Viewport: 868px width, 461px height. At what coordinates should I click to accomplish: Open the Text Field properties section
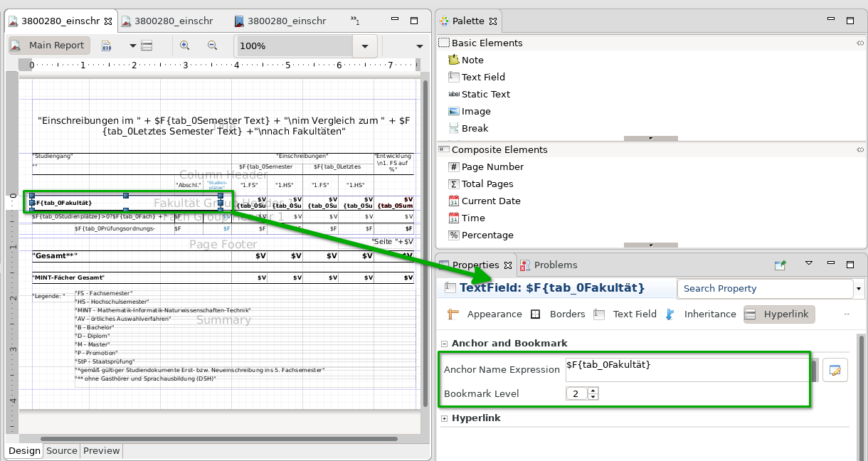pos(625,314)
